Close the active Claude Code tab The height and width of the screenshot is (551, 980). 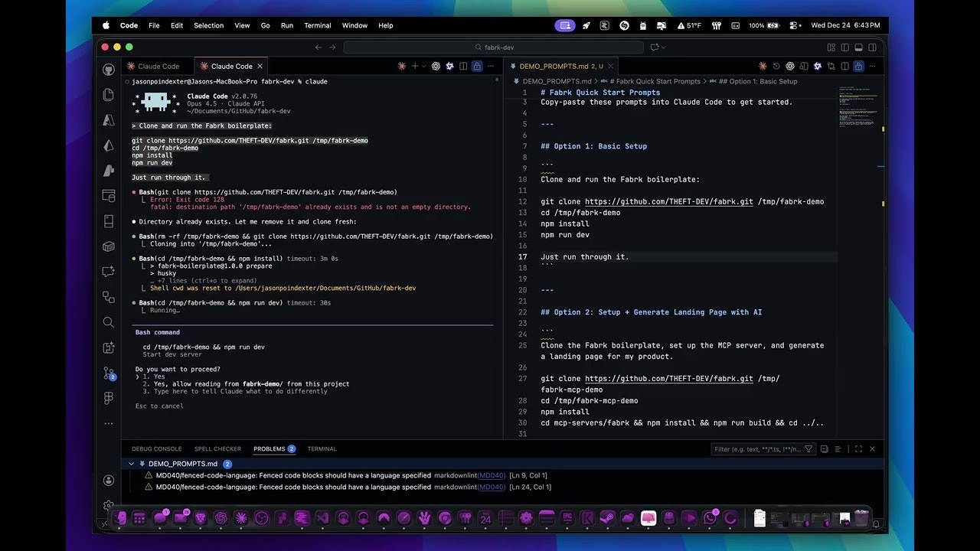pos(260,67)
